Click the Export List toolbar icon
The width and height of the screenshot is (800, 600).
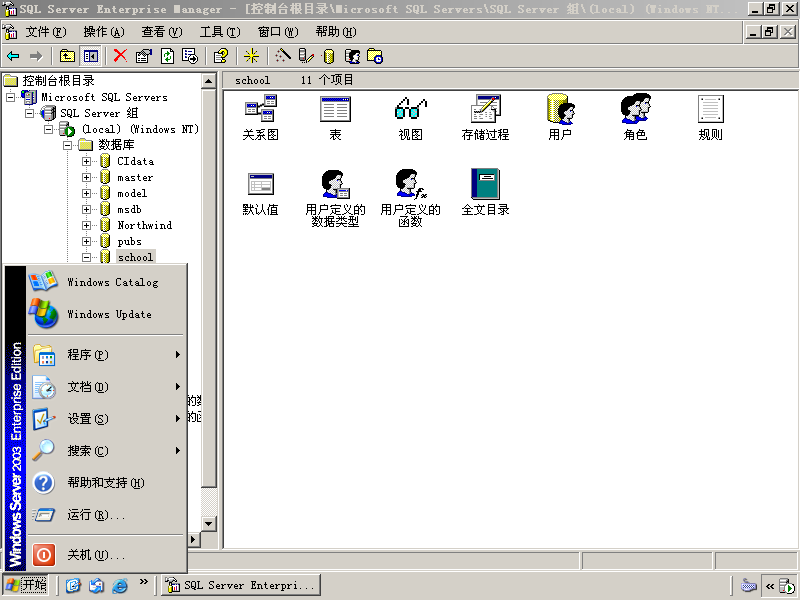point(190,56)
